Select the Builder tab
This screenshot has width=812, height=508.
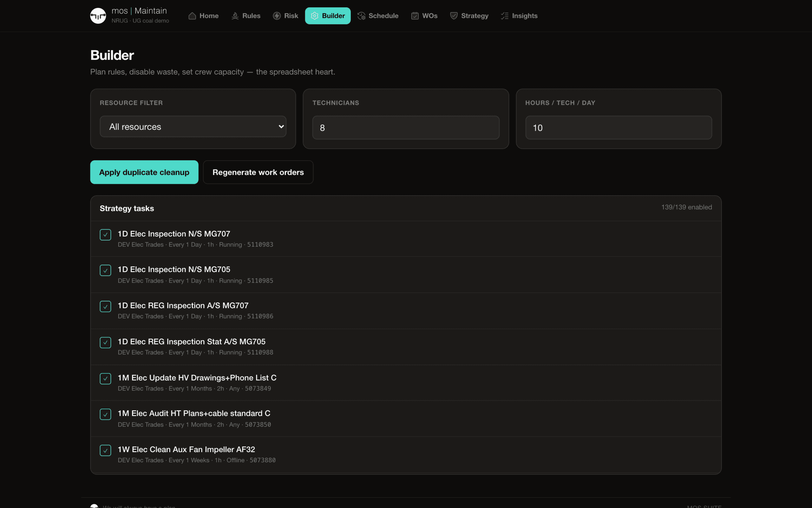pyautogui.click(x=328, y=16)
